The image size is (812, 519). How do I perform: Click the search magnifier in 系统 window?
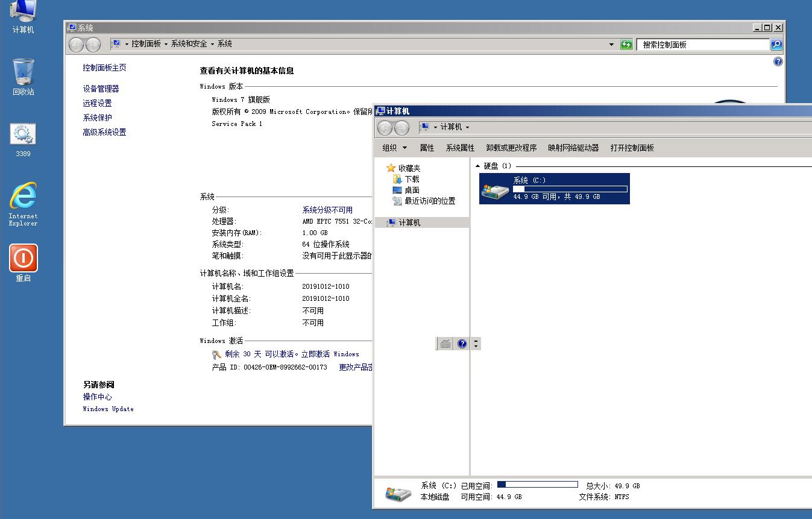pyautogui.click(x=776, y=44)
